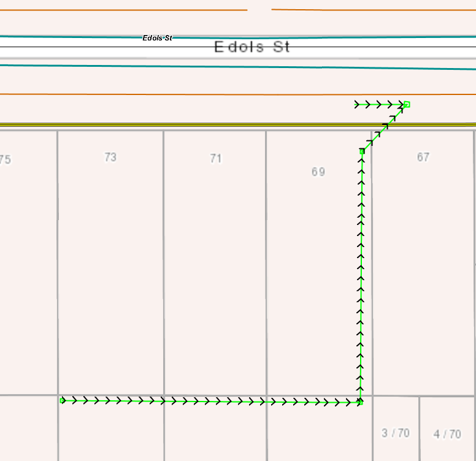Click green corner node where pipe turns north

(x=360, y=403)
